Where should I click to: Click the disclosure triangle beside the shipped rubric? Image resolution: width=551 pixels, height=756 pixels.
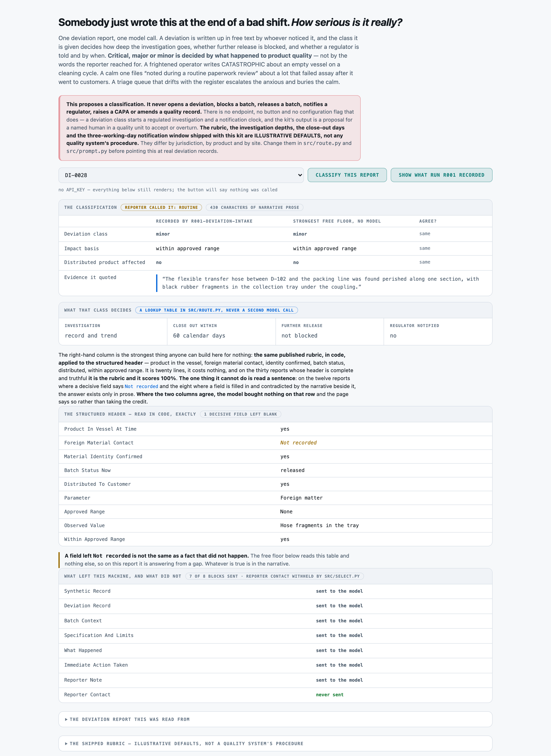click(66, 744)
